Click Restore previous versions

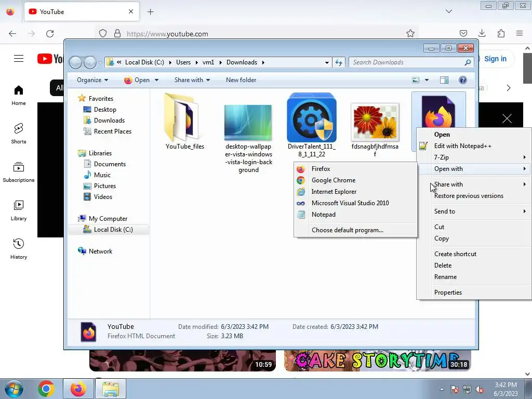[474, 196]
